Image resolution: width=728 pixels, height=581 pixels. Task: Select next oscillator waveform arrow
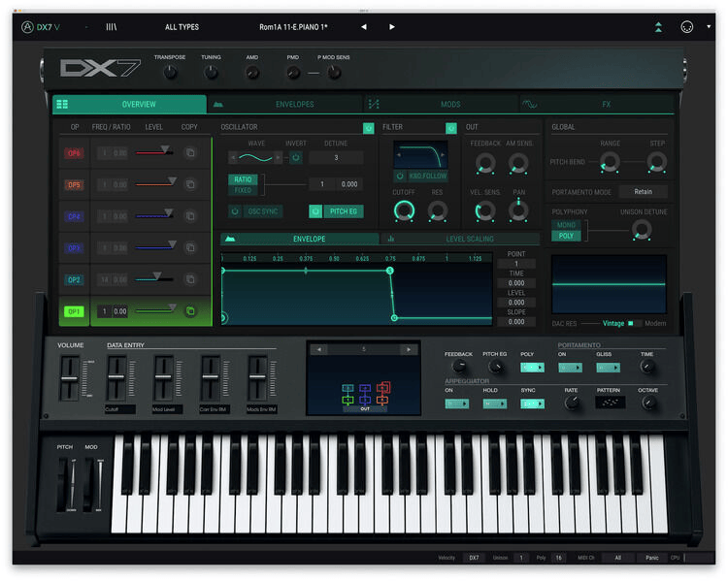pyautogui.click(x=278, y=158)
